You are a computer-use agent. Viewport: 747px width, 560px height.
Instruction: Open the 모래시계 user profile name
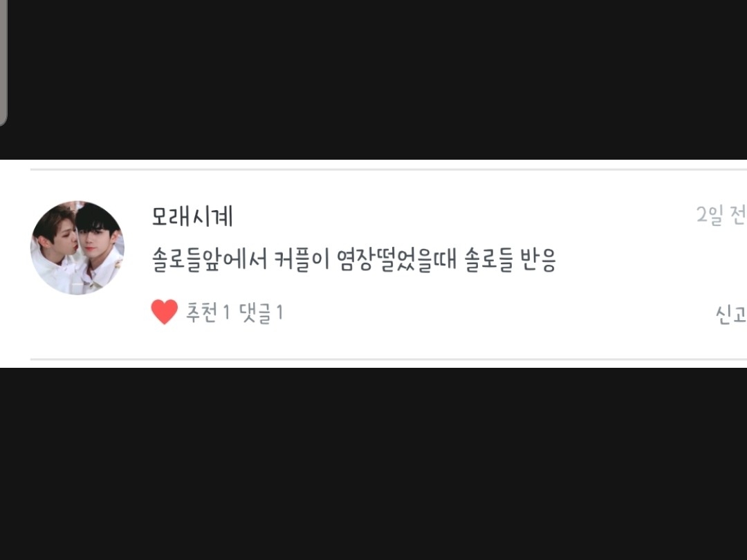click(192, 216)
